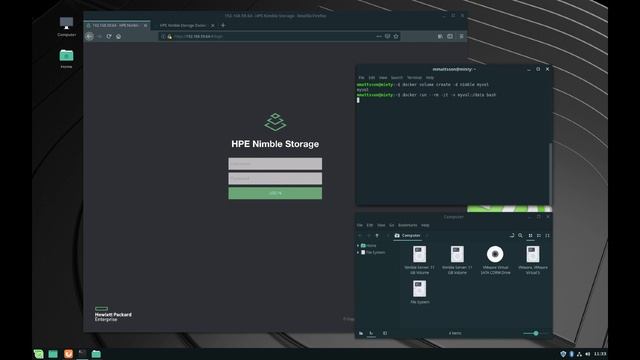Open the Home folder desktop icon
Image resolution: width=640 pixels, height=360 pixels.
click(x=66, y=59)
